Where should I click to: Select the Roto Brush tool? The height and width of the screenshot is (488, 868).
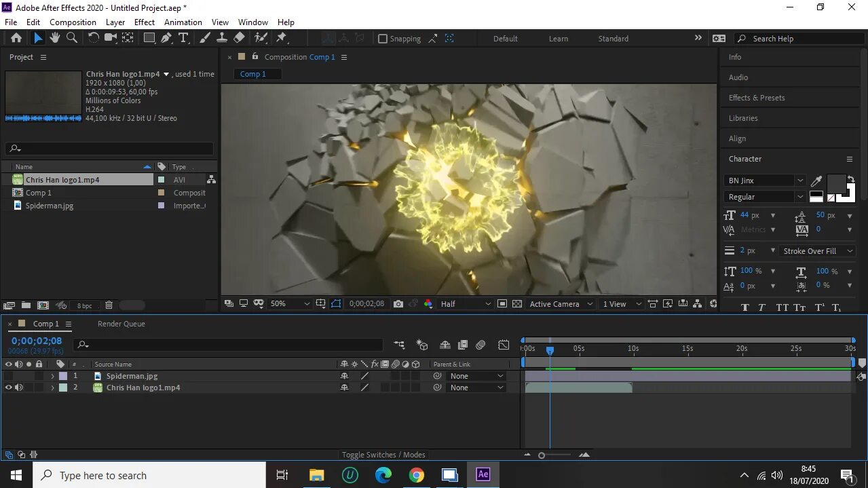point(261,38)
